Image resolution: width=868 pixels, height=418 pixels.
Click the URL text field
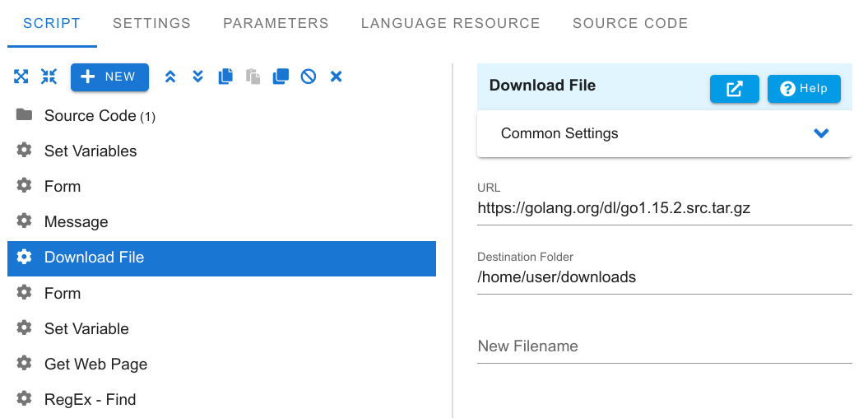point(664,208)
